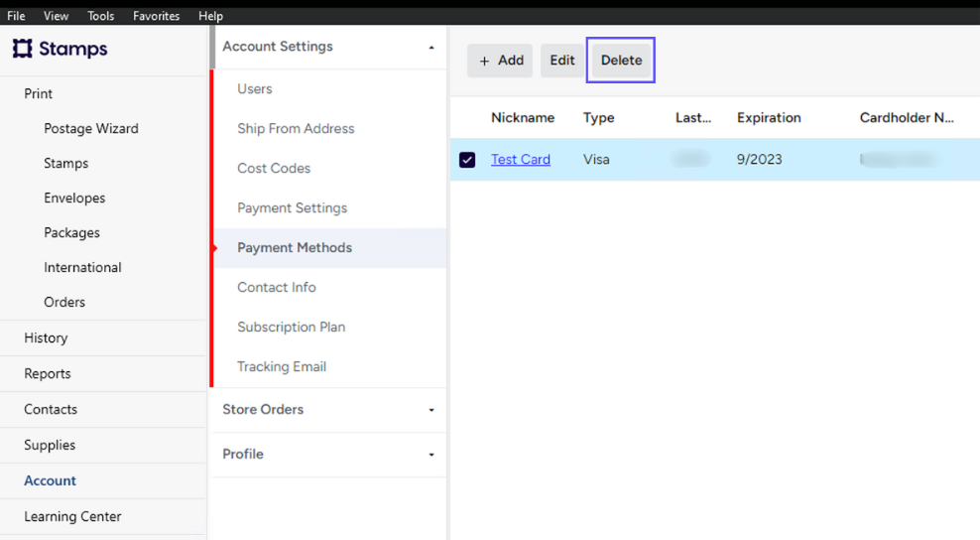Open Envelopes printing

tap(74, 199)
